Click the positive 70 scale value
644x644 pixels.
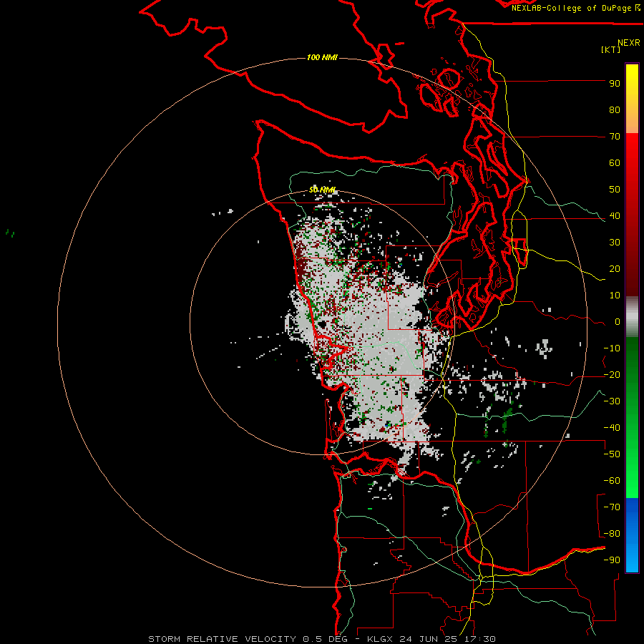point(615,137)
